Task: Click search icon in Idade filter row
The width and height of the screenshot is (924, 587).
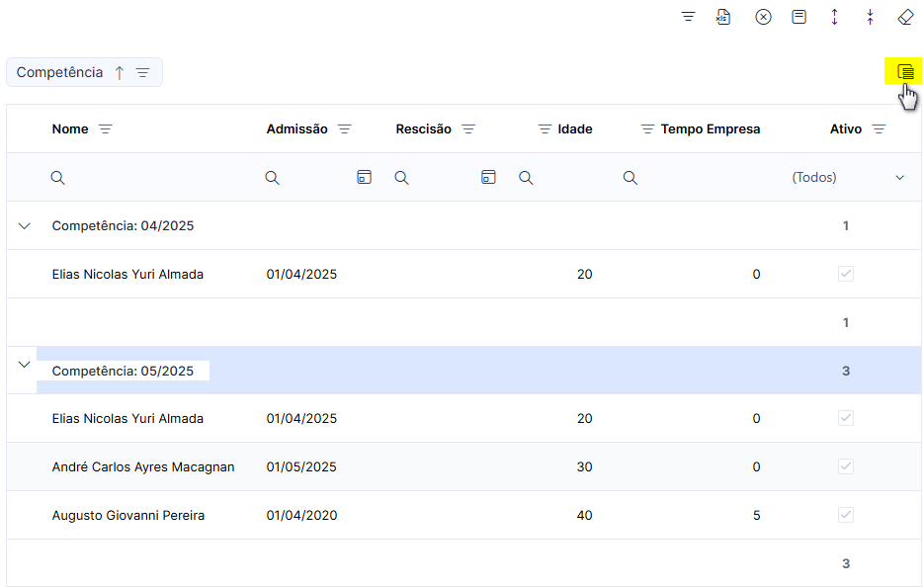Action: pyautogui.click(x=526, y=178)
